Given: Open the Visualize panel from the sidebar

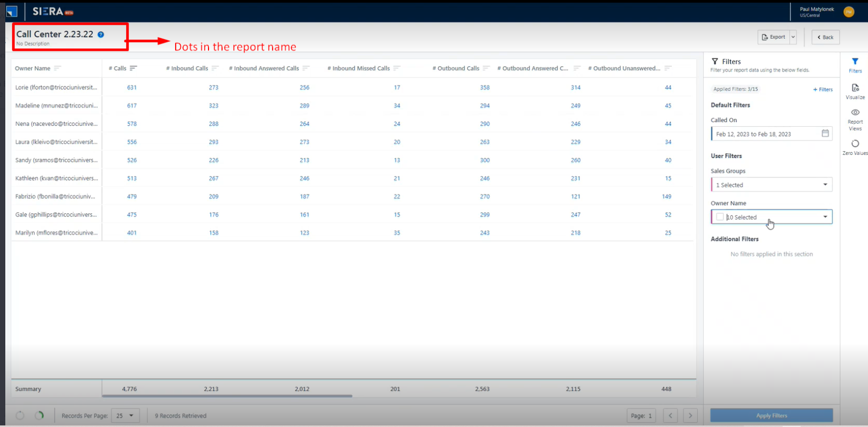Looking at the screenshot, I should [x=855, y=91].
